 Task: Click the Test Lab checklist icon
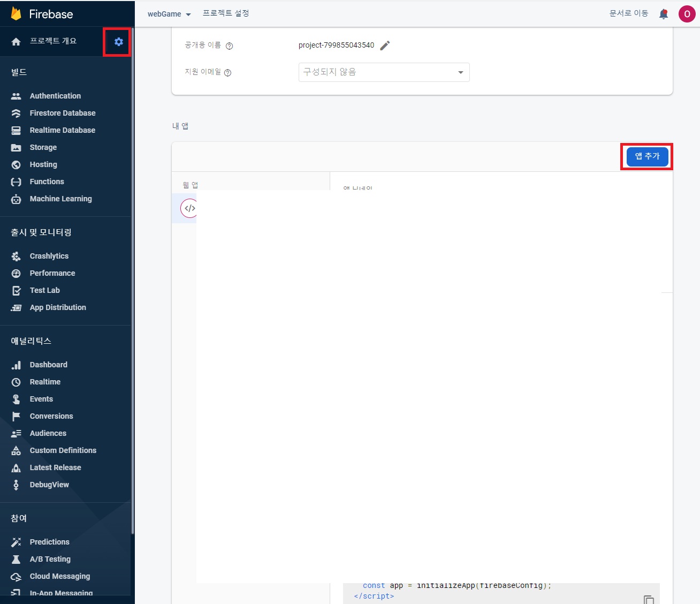(16, 290)
